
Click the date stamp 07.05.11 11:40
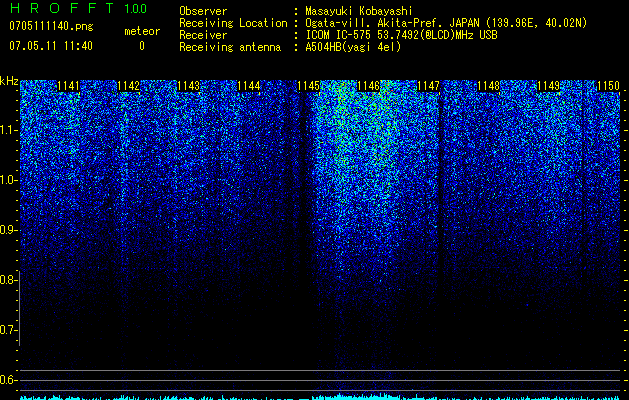point(51,46)
